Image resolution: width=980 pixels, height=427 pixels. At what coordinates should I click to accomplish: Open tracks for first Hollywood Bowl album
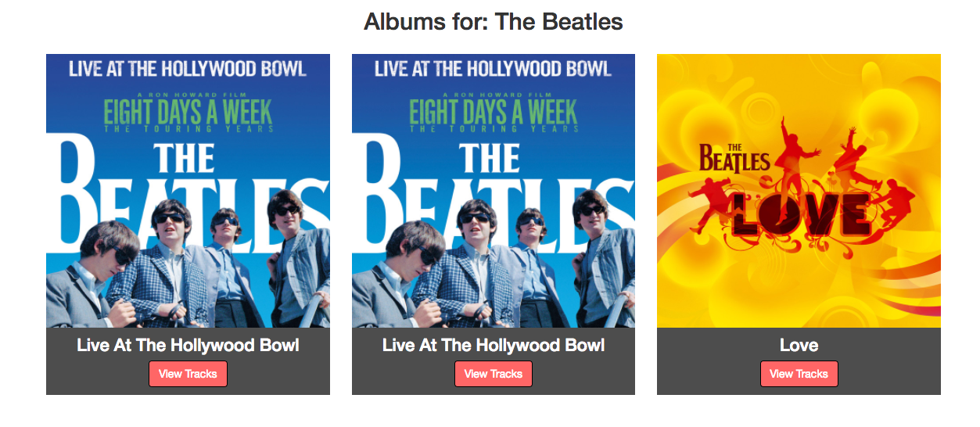[188, 374]
